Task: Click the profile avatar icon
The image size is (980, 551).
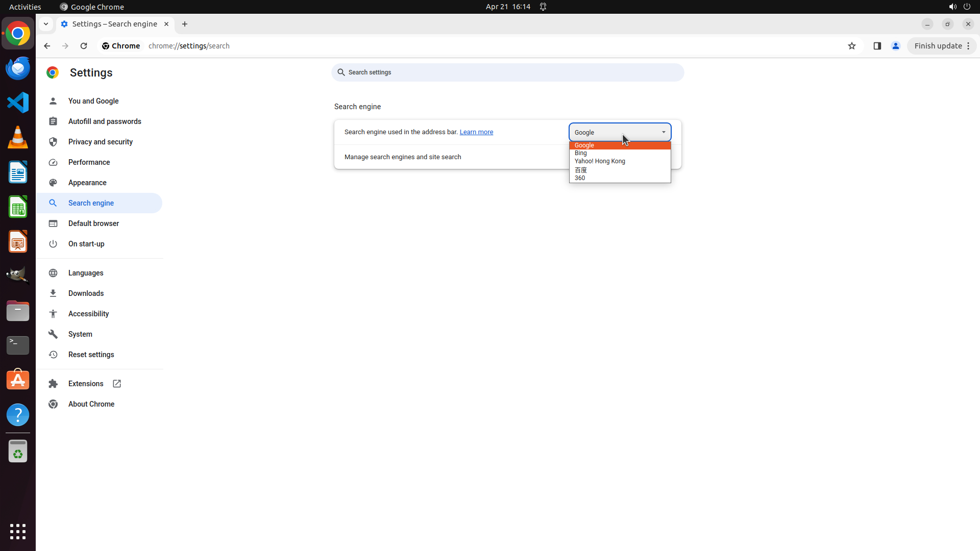Action: [895, 46]
